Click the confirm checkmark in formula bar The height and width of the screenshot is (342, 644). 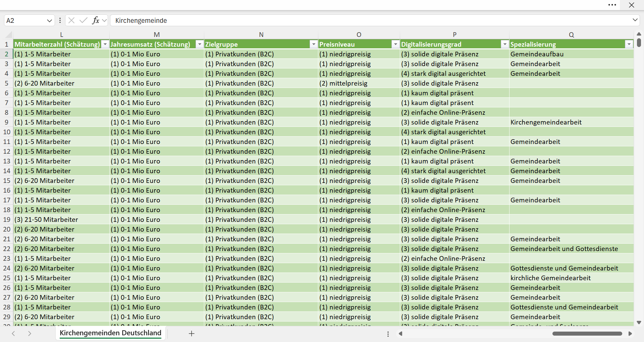pos(84,20)
